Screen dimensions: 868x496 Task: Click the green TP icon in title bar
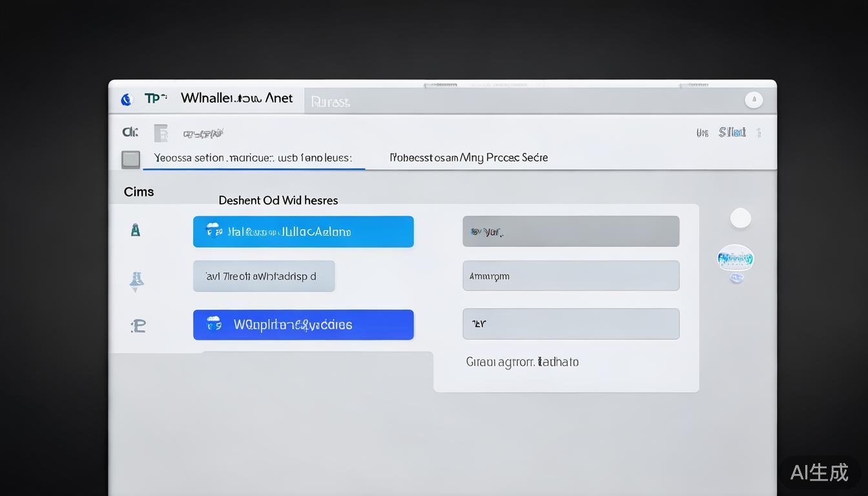[x=154, y=98]
